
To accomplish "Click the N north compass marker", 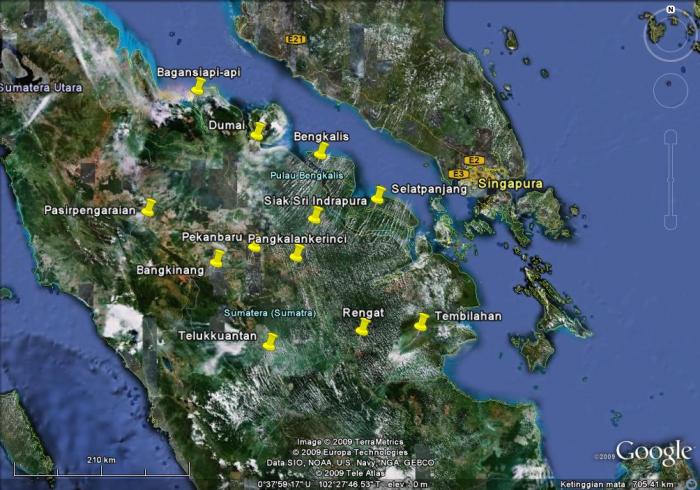I will [671, 10].
